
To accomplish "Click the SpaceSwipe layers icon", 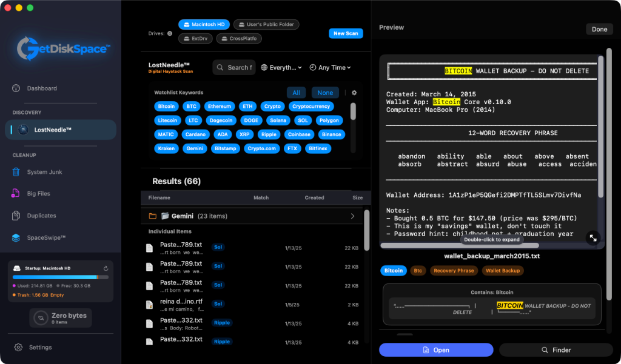I will (16, 238).
